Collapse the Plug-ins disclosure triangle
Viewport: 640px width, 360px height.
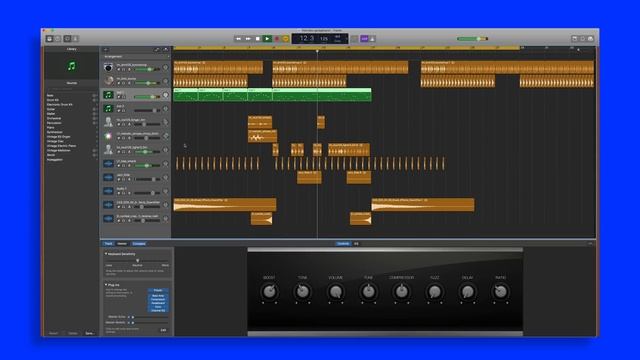tap(106, 284)
